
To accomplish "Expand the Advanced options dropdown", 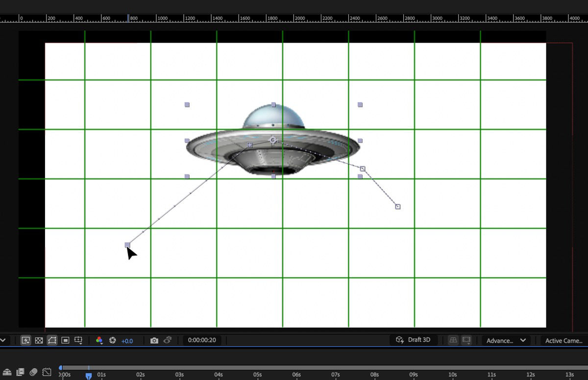I will pos(506,340).
